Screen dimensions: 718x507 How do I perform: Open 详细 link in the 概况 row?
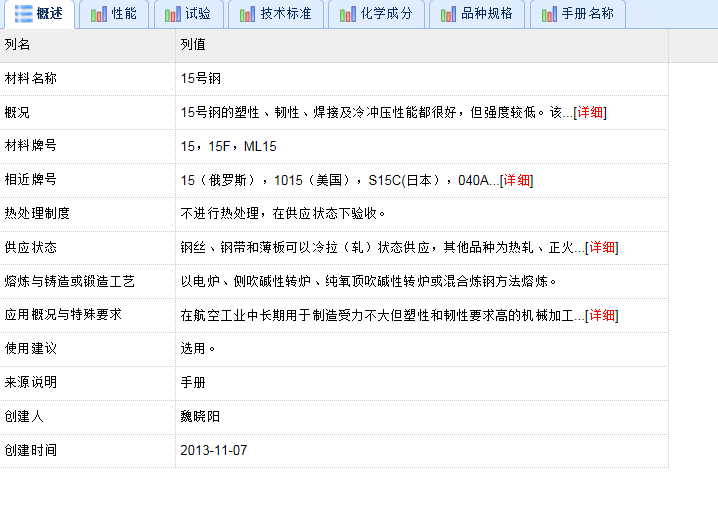tap(590, 112)
